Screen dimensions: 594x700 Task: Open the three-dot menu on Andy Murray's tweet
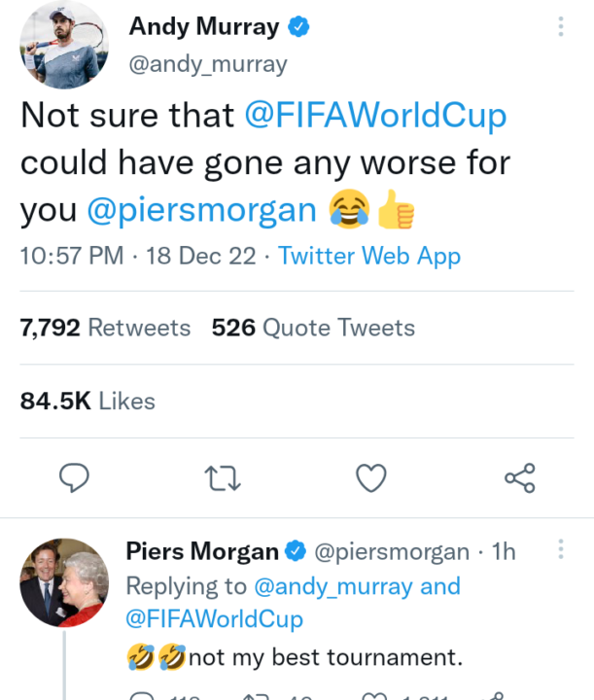[x=561, y=27]
